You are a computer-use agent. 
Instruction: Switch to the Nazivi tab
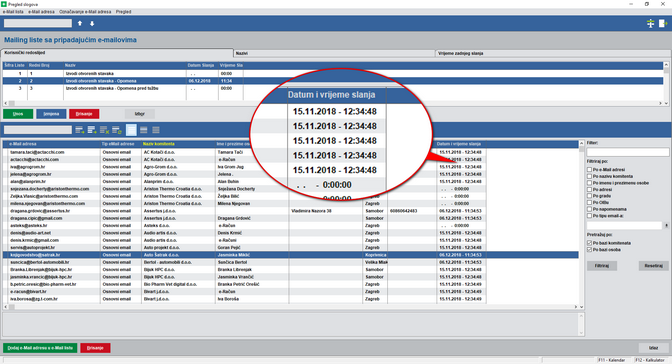tap(334, 53)
